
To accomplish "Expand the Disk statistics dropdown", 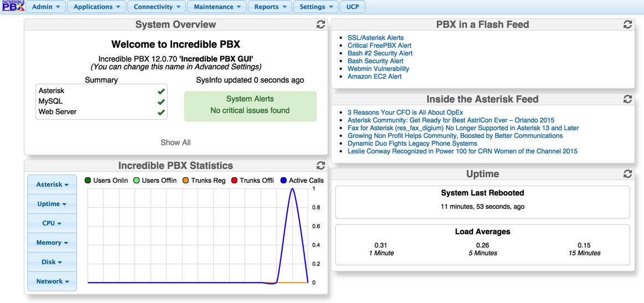I will [52, 262].
